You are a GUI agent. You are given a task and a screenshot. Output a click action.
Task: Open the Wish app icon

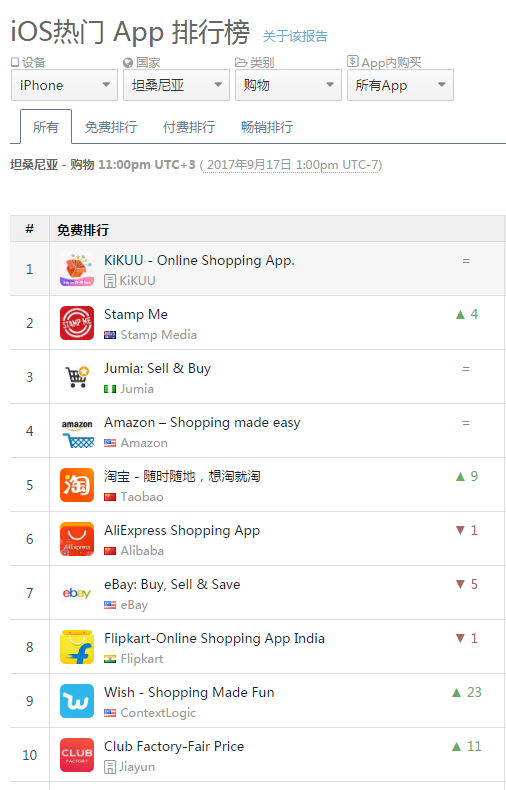[77, 700]
